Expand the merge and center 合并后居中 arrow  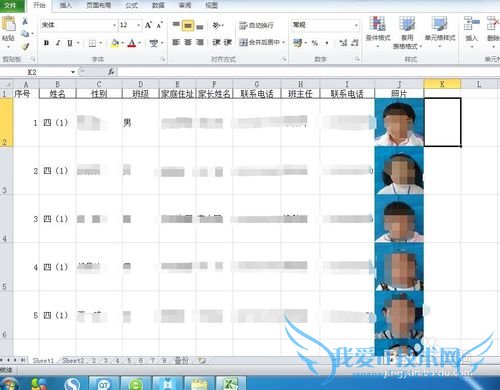[284, 42]
